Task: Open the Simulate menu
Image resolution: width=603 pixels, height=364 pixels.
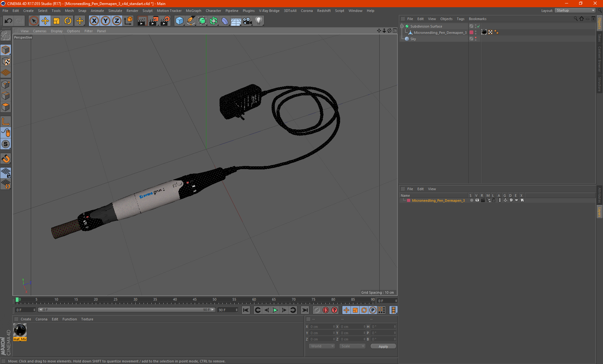Action: pos(115,11)
